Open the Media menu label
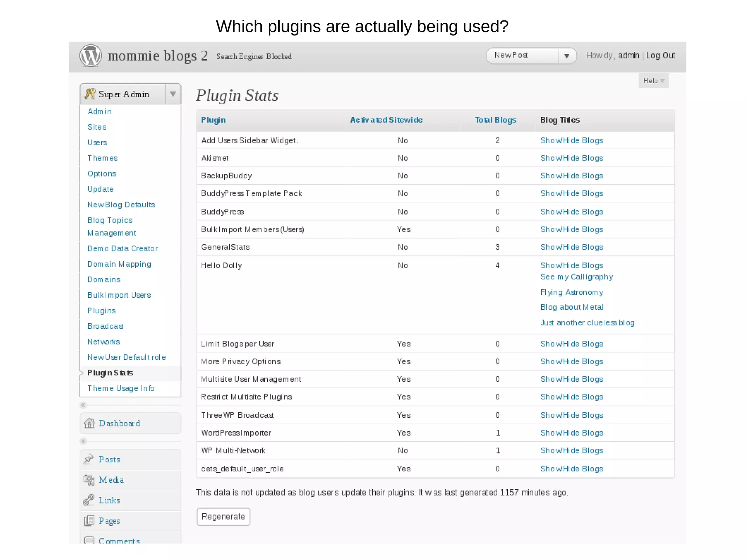747x560 pixels. pyautogui.click(x=111, y=480)
